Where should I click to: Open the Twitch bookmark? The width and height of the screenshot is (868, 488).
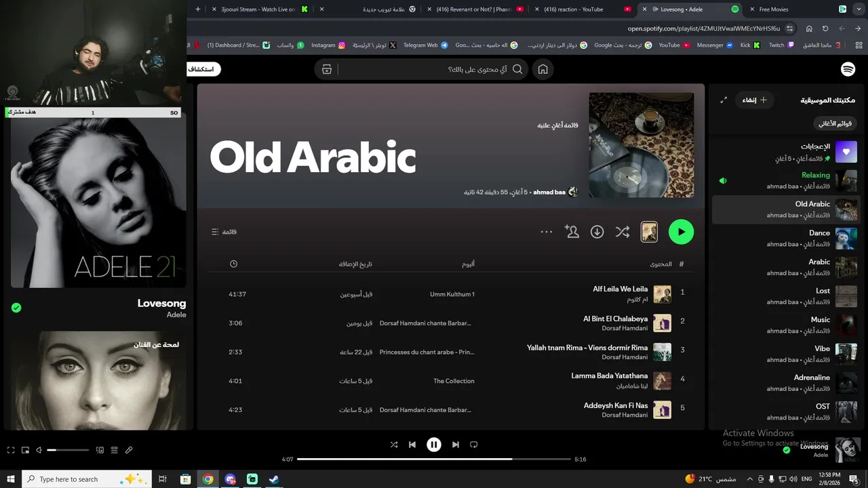pyautogui.click(x=781, y=45)
